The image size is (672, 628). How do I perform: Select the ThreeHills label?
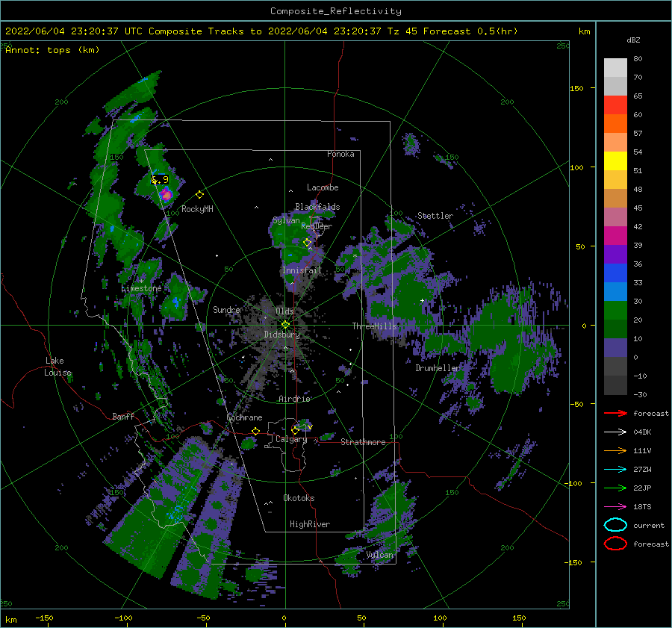375,326
